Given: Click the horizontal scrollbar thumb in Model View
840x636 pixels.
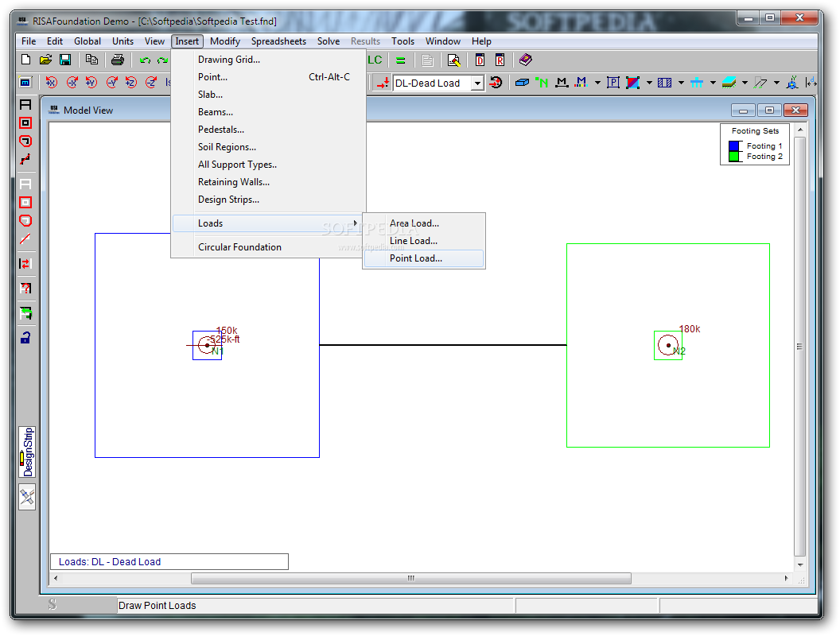Looking at the screenshot, I should click(411, 578).
